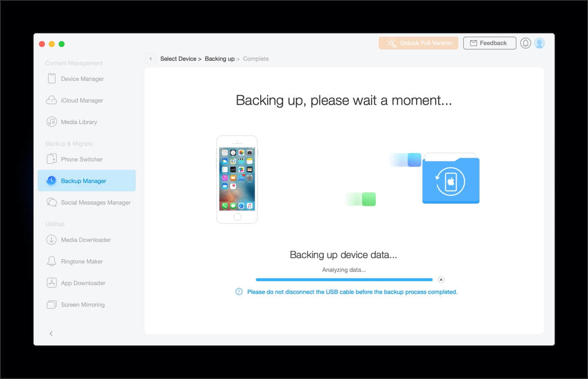
Task: Open Social Messages Manager chat icon
Action: 51,202
